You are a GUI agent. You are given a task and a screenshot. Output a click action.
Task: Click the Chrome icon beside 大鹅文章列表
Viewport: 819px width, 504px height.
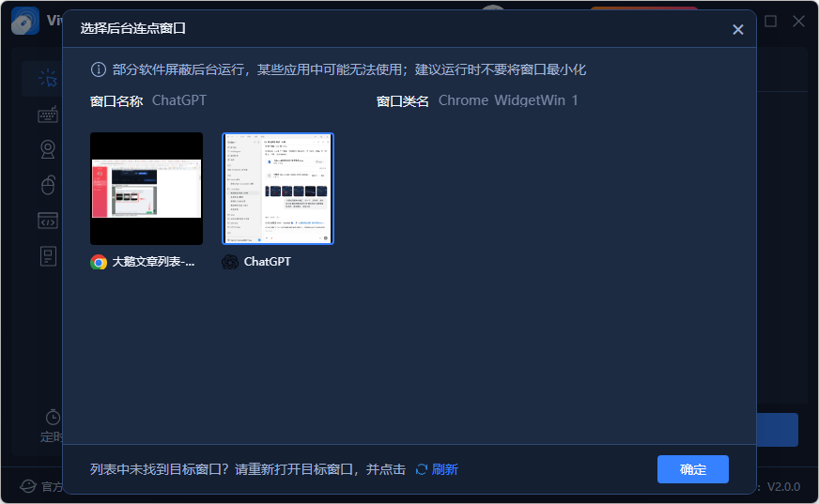pos(99,262)
